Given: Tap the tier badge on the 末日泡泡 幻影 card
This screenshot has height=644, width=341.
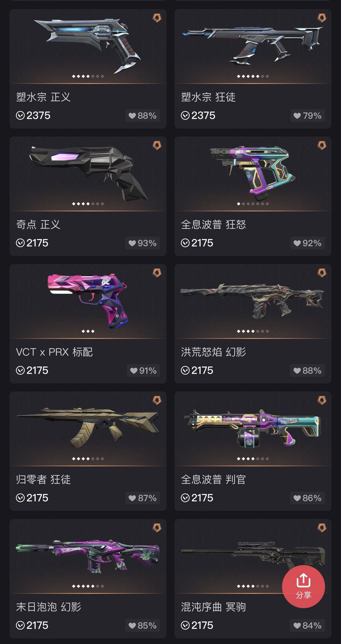Looking at the screenshot, I should (x=157, y=528).
